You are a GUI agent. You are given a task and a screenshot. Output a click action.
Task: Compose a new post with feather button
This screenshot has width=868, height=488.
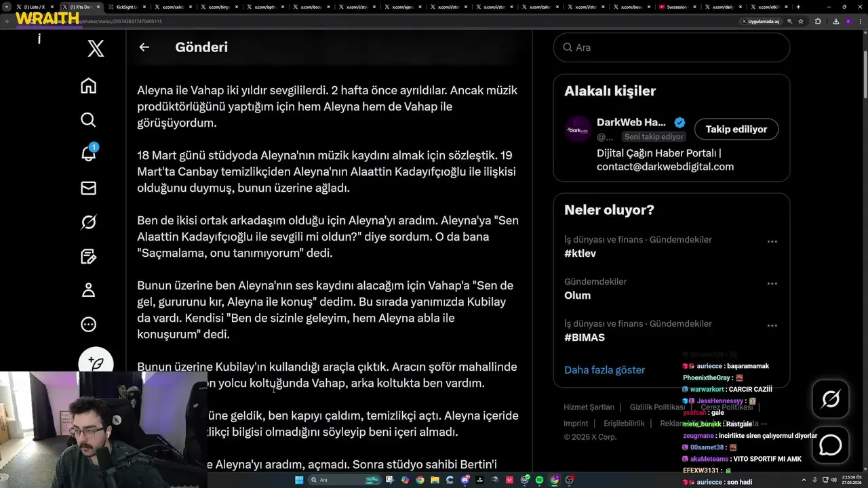coord(96,363)
